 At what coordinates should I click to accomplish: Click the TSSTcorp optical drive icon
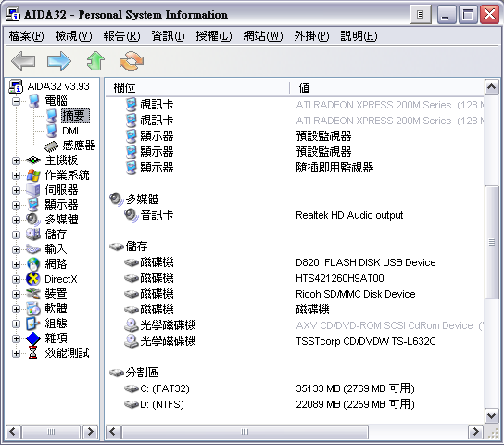tap(132, 341)
